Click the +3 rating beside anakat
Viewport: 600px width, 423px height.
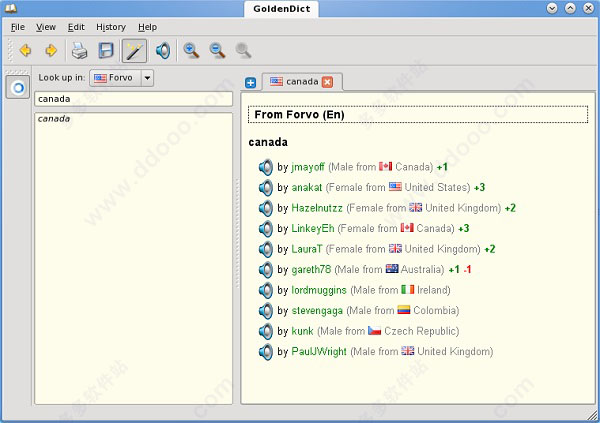(x=479, y=188)
